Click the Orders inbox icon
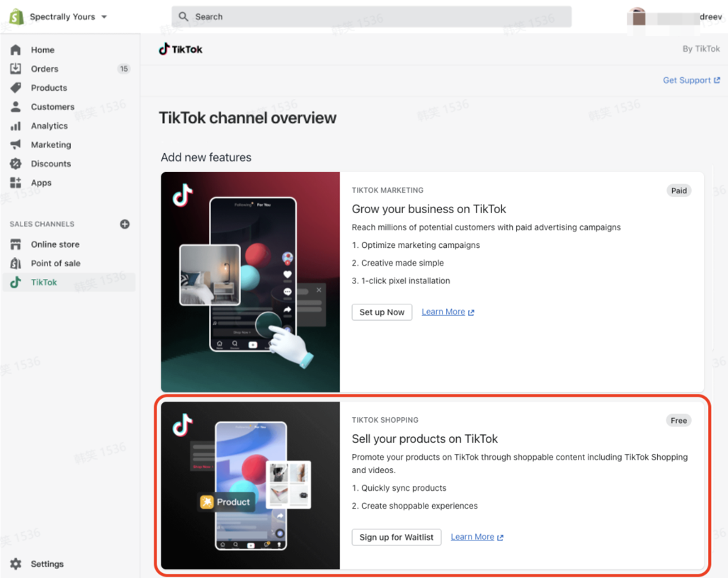The height and width of the screenshot is (578, 728). coord(16,69)
